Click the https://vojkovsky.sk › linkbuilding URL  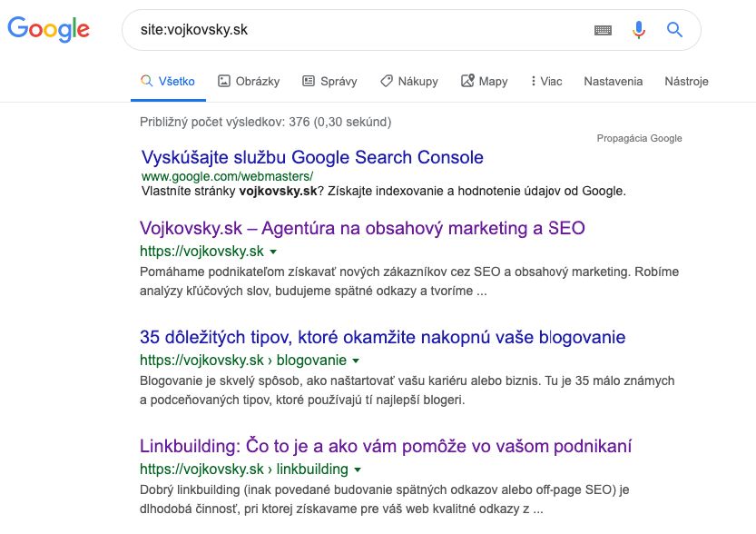[x=244, y=470]
